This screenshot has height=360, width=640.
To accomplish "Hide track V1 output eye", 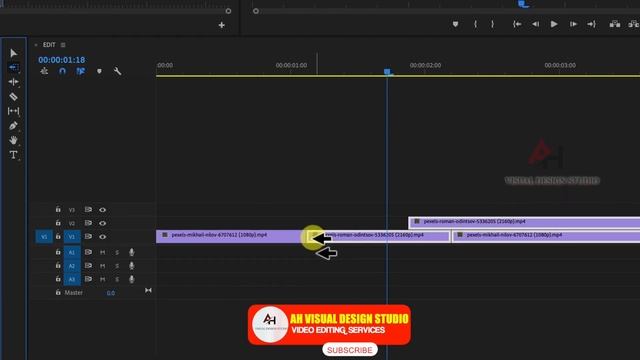I will [102, 237].
